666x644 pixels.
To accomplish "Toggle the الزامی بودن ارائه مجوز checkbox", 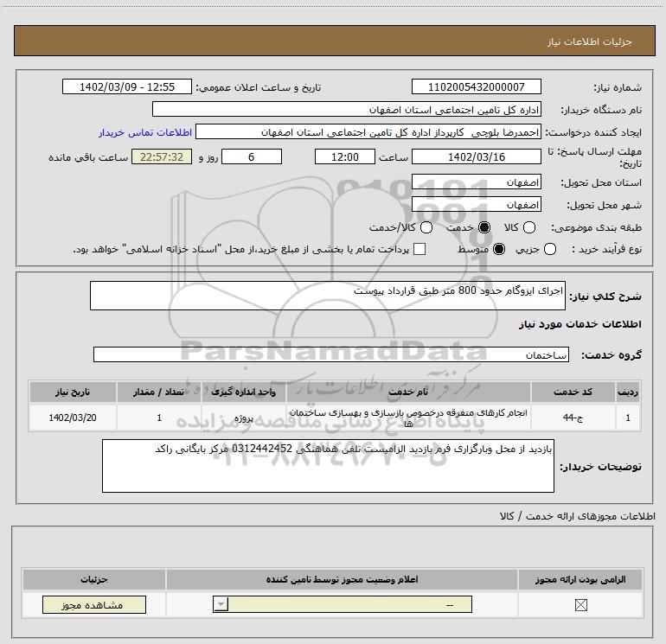I will pos(580,605).
